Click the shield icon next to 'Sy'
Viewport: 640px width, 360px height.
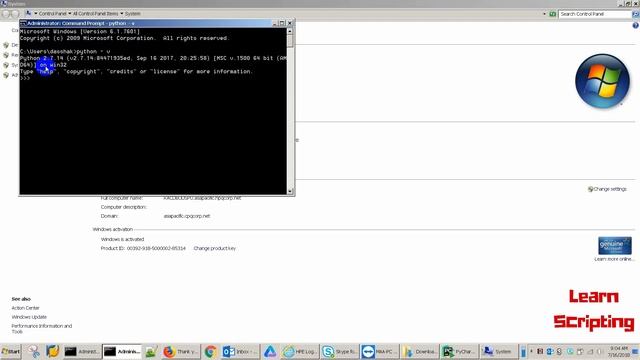point(6,65)
